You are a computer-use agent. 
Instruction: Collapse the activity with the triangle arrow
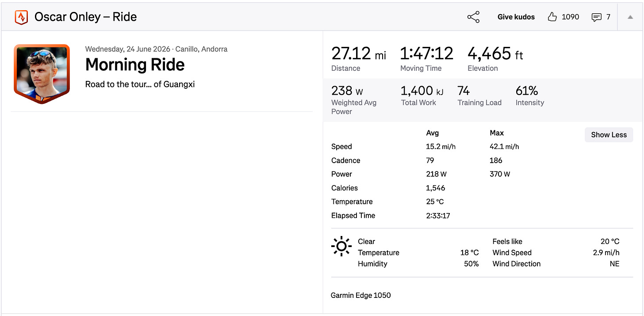[x=630, y=17]
